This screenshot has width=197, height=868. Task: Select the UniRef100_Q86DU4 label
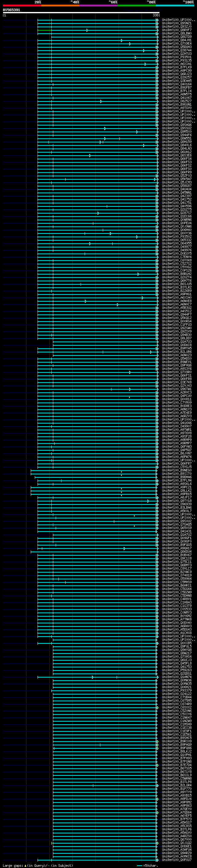pyautogui.click(x=176, y=551)
